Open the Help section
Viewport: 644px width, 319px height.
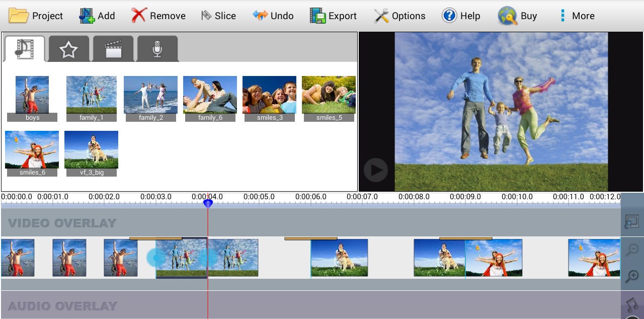click(x=461, y=16)
